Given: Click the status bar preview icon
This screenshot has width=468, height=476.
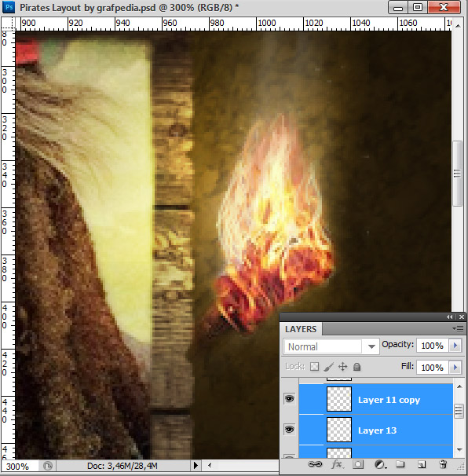Looking at the screenshot, I should tap(48, 466).
